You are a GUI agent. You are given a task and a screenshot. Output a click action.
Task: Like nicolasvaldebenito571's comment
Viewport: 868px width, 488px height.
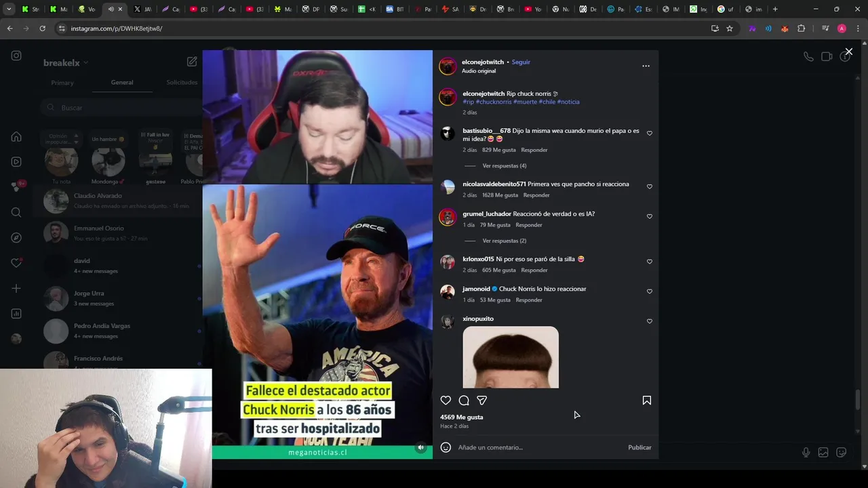650,186
